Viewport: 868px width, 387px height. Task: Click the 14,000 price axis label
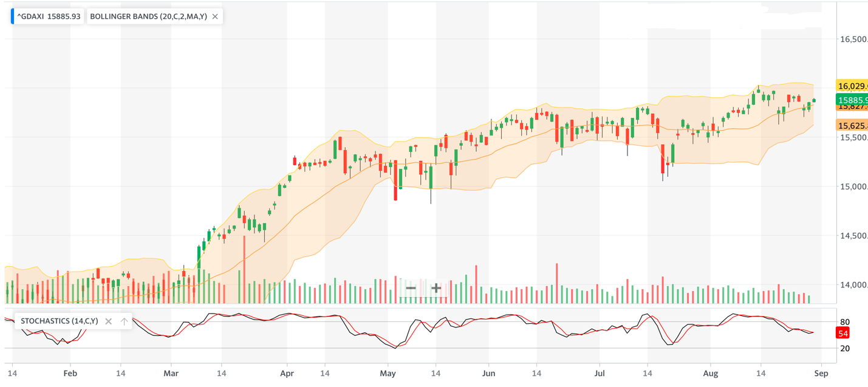853,285
